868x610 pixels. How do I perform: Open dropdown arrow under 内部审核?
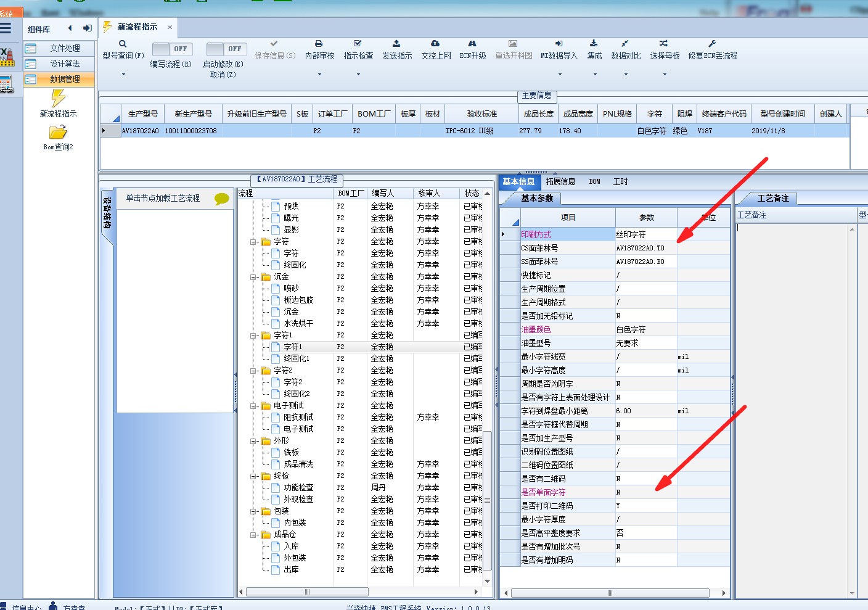(319, 75)
